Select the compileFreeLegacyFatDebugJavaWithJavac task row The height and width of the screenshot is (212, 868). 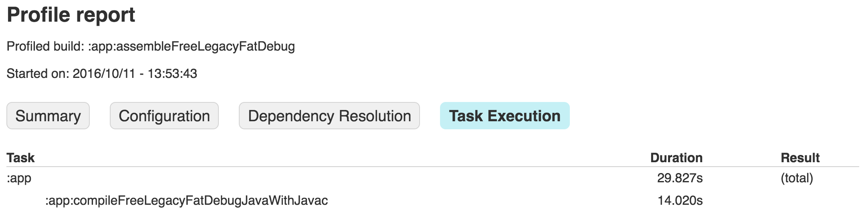tap(186, 200)
